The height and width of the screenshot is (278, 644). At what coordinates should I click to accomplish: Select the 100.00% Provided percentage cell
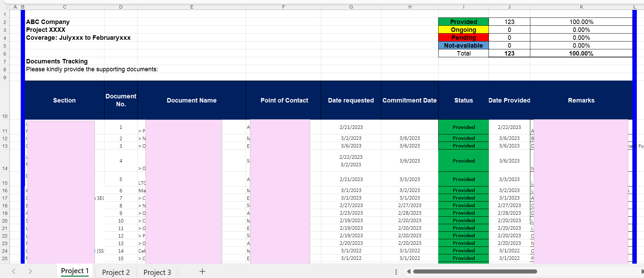point(581,22)
